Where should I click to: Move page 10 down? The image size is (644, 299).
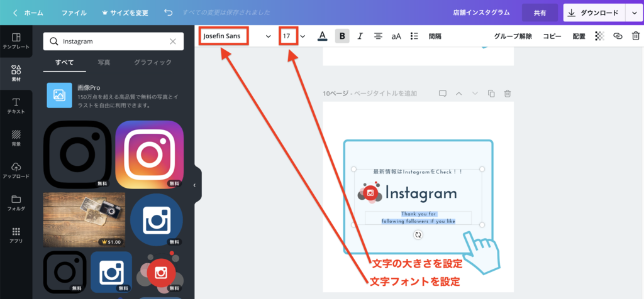tap(475, 94)
